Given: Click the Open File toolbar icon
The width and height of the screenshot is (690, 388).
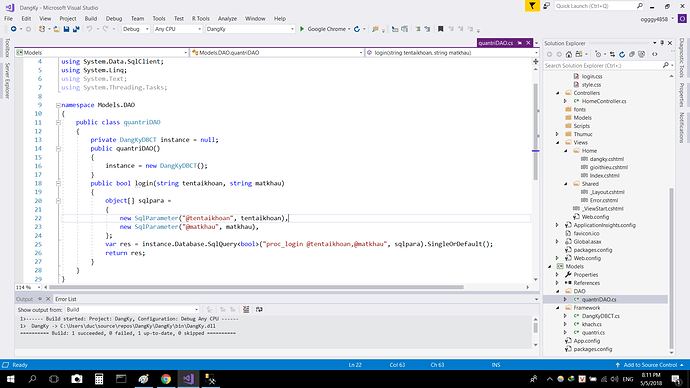Looking at the screenshot, I should coord(57,29).
